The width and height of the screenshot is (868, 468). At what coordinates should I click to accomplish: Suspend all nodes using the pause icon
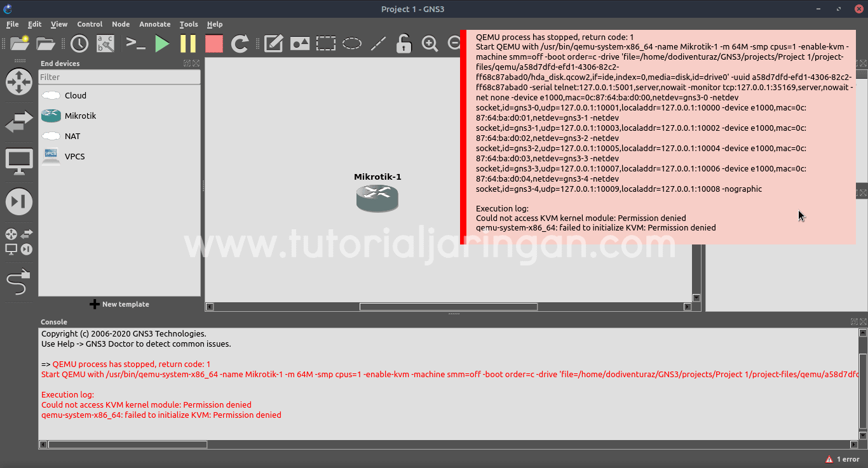point(187,44)
